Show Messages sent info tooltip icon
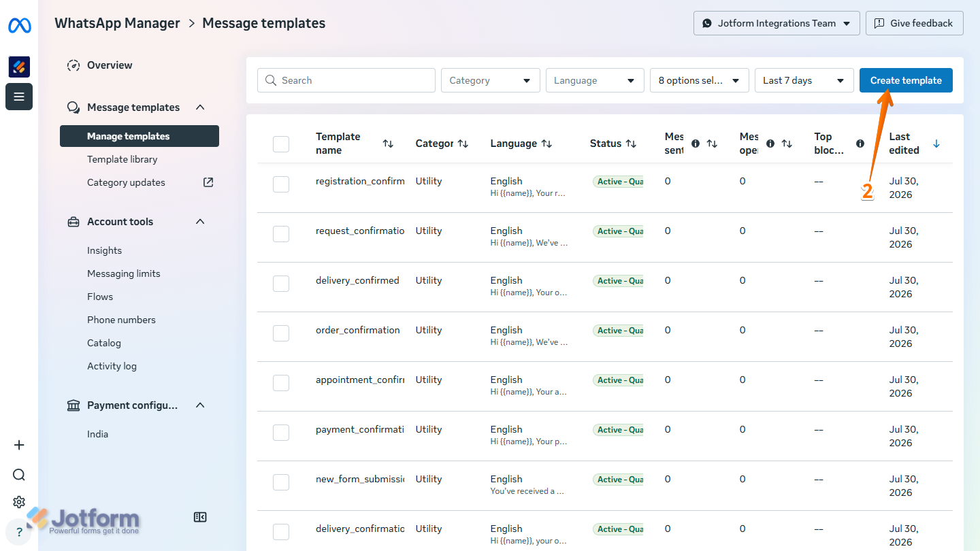 click(x=696, y=144)
